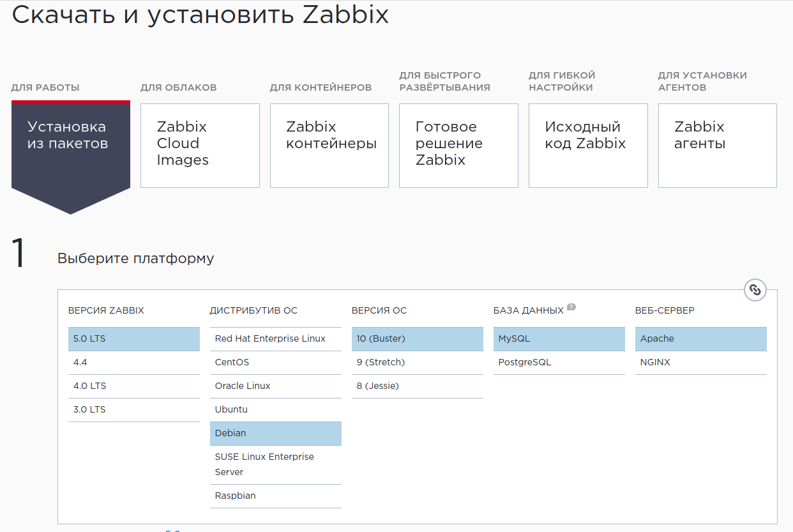Click the "ВЕБ-СЕРВЕР" column heading

[x=665, y=311]
